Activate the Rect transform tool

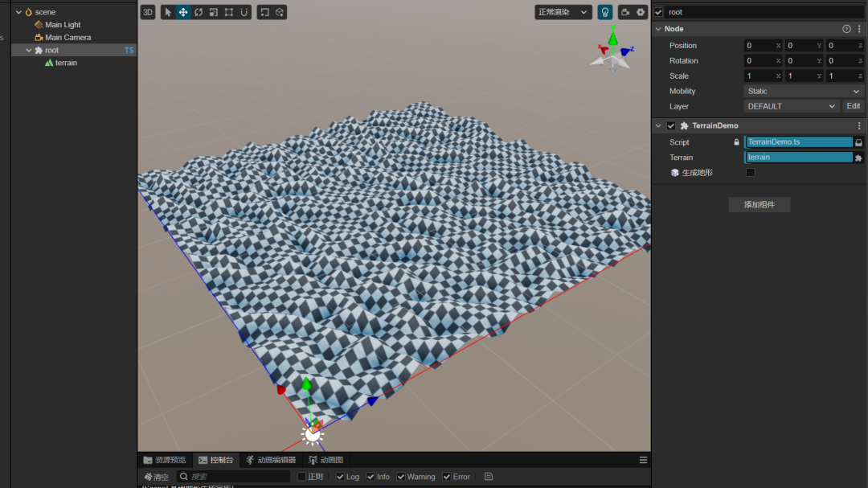point(229,12)
